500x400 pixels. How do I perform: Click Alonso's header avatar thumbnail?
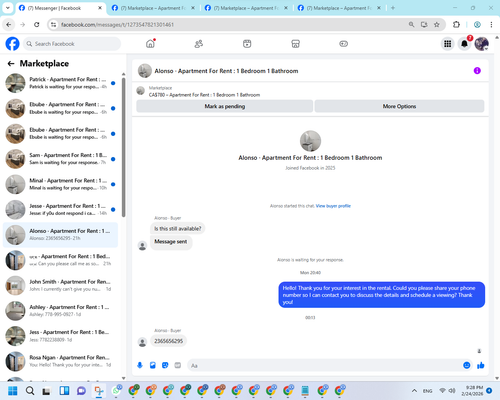pyautogui.click(x=145, y=71)
